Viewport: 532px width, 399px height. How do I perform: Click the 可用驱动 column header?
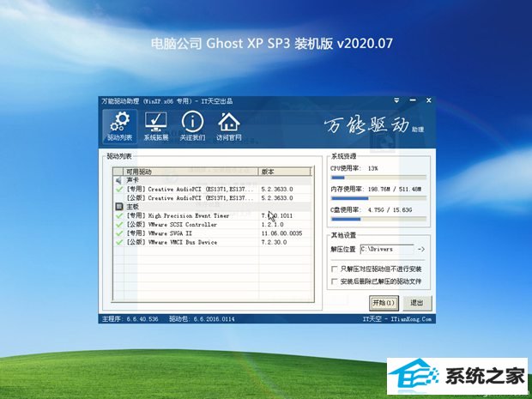191,172
